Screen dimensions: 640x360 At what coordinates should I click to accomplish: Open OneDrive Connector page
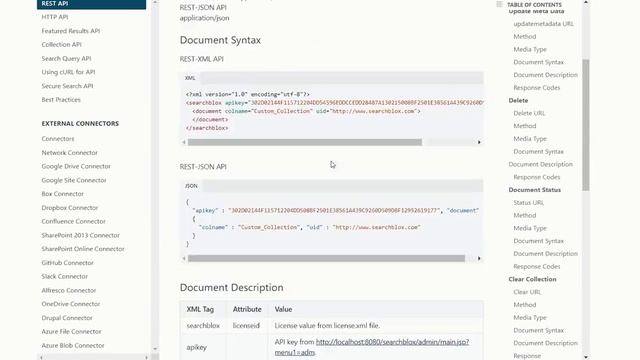pyautogui.click(x=71, y=304)
